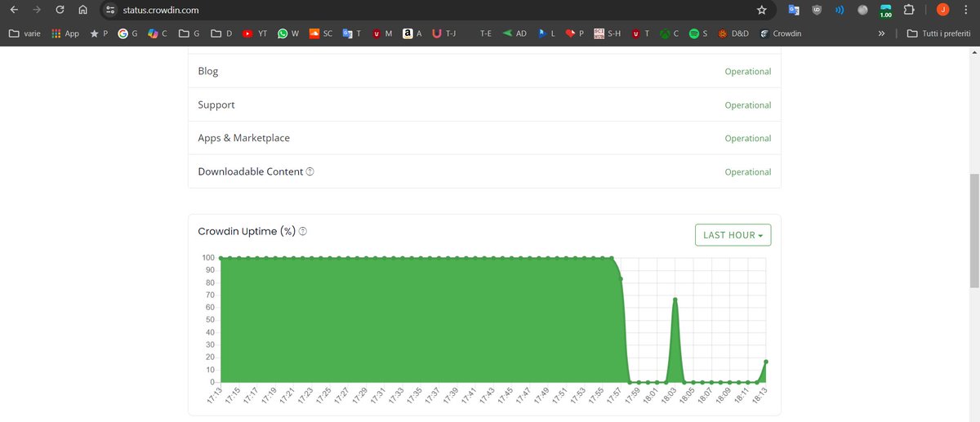Open the Xbox C bookmark

click(670, 33)
